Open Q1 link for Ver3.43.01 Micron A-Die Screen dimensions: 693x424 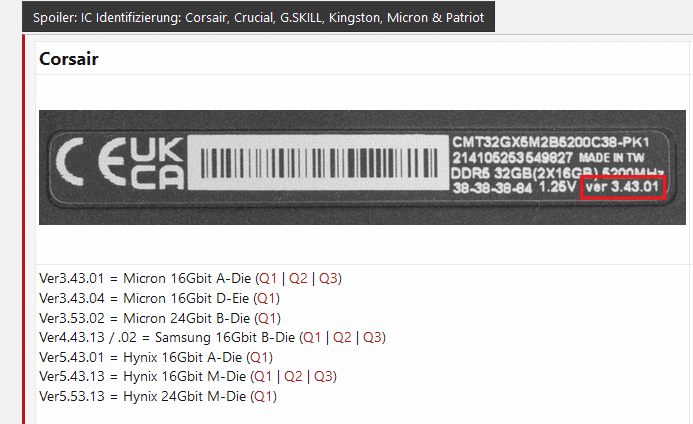(268, 279)
